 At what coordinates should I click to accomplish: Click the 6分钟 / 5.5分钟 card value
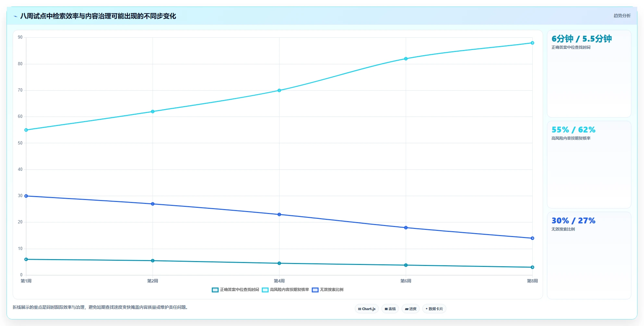coord(581,39)
